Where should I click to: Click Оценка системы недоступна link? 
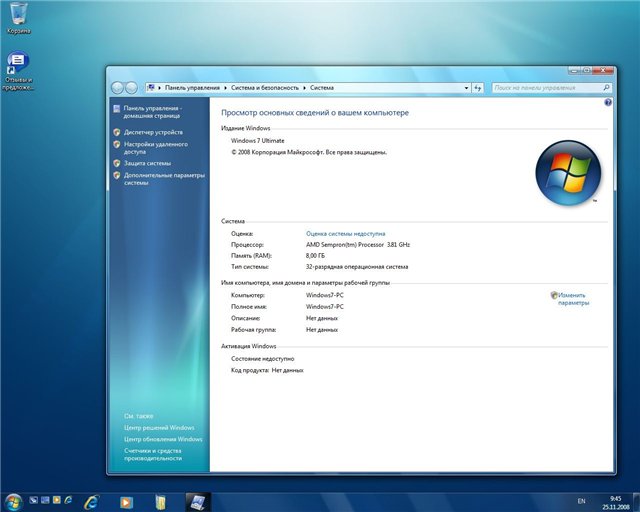[x=345, y=234]
